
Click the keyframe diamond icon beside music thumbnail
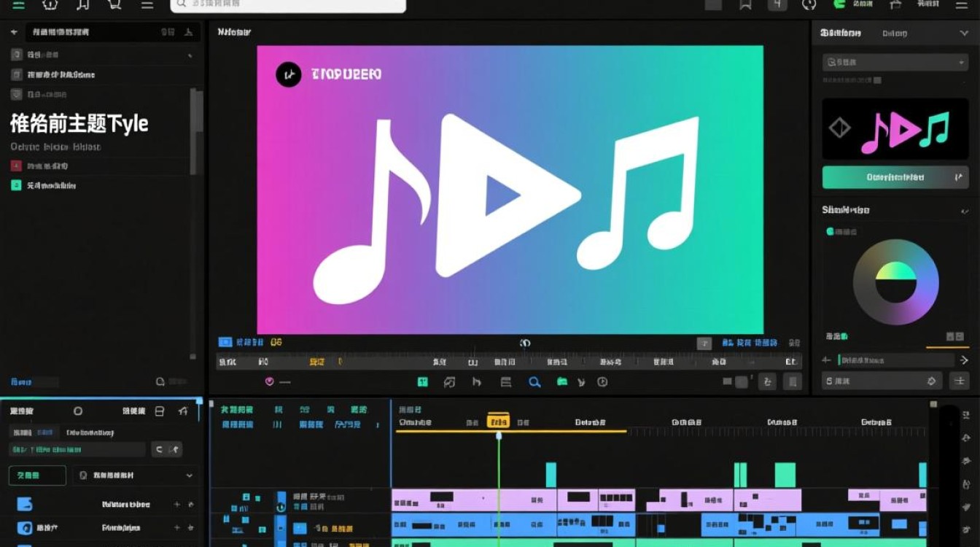(x=840, y=129)
